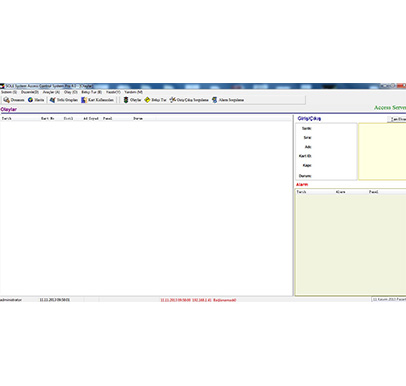Open the Kart Kullanıcıları toolbar icon

point(84,100)
